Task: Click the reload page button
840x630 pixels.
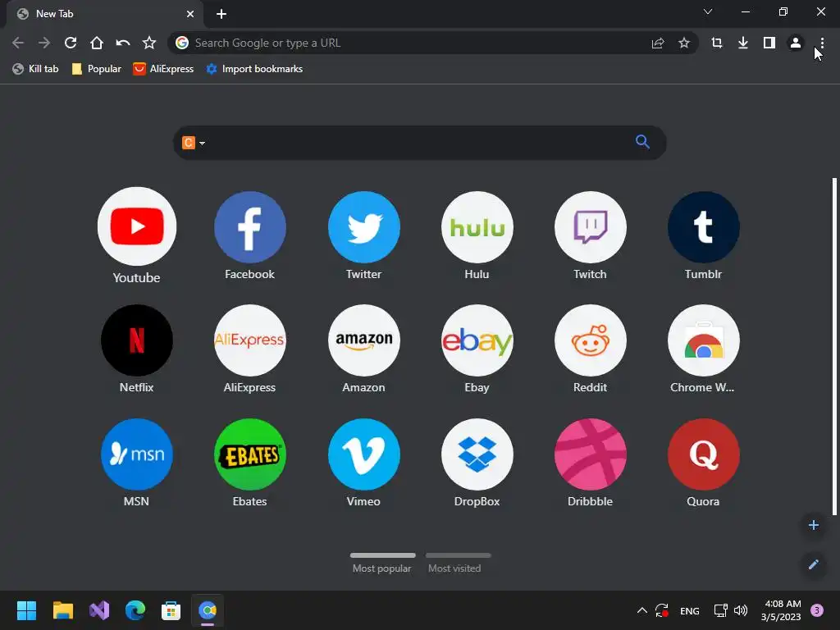Action: [x=71, y=43]
